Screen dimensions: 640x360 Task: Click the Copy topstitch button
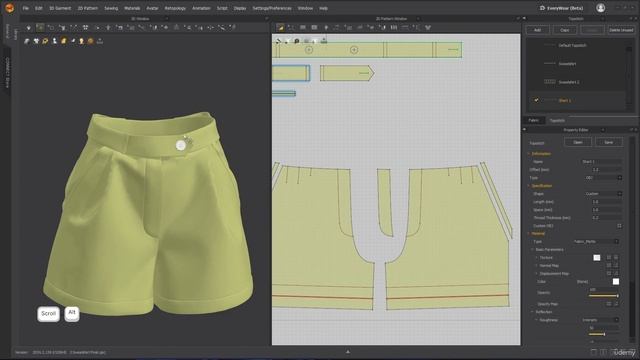[x=564, y=30]
